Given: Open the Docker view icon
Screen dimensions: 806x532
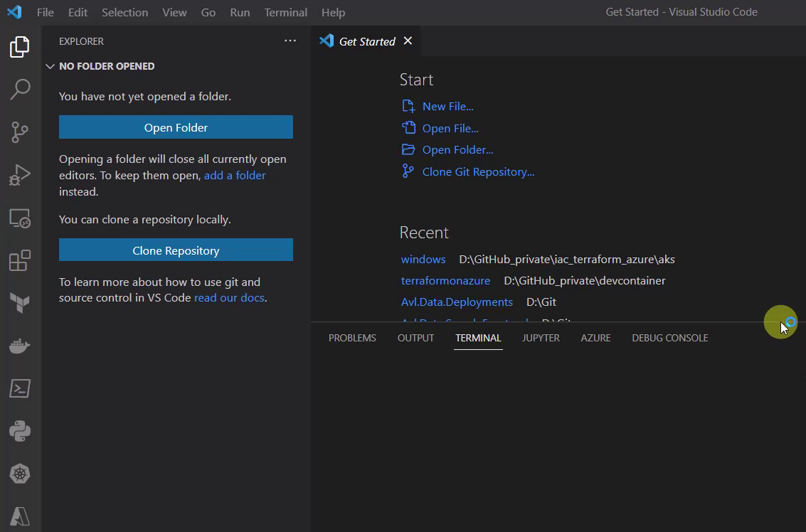Looking at the screenshot, I should click(19, 346).
